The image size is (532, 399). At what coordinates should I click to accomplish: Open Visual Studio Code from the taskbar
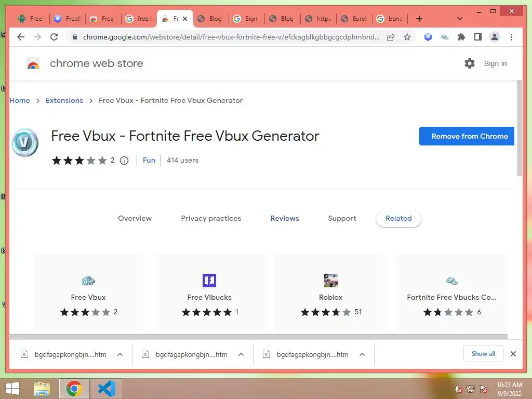click(x=107, y=389)
